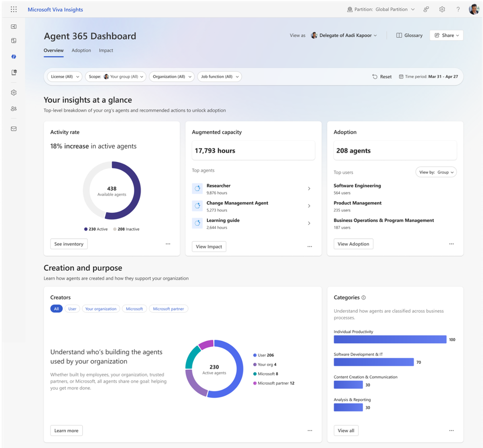Open the app launcher waffle icon
This screenshot has width=483, height=448.
(14, 9)
